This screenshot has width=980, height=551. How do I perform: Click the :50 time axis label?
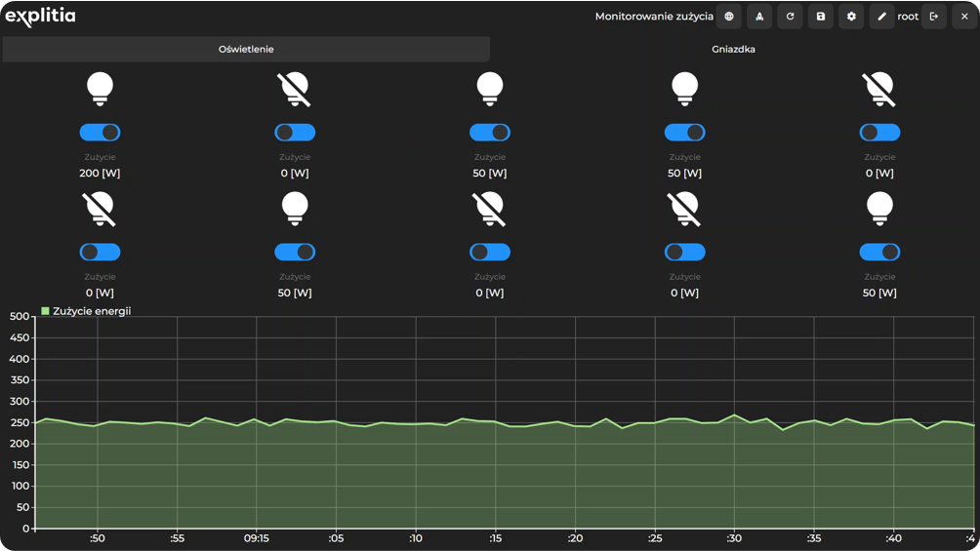97,538
